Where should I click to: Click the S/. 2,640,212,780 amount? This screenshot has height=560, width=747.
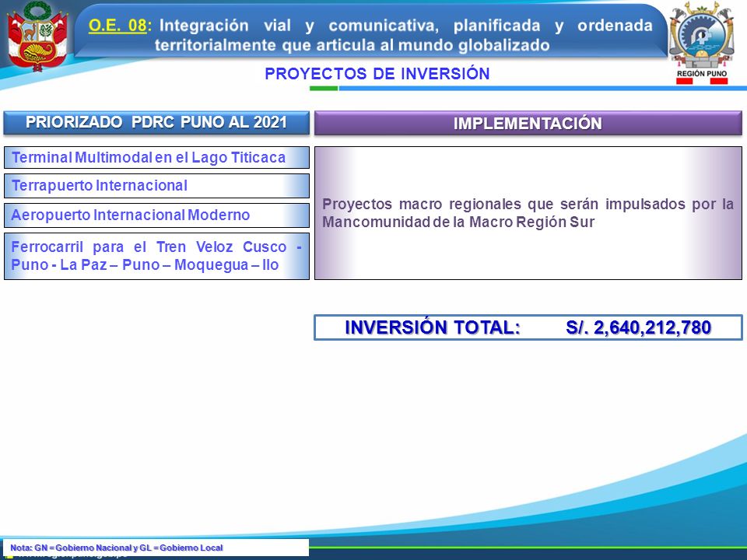638,327
